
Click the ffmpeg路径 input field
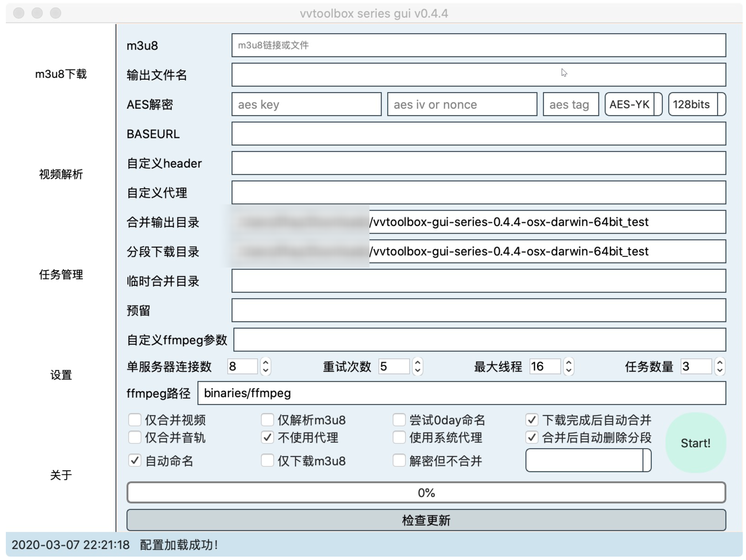click(x=462, y=393)
